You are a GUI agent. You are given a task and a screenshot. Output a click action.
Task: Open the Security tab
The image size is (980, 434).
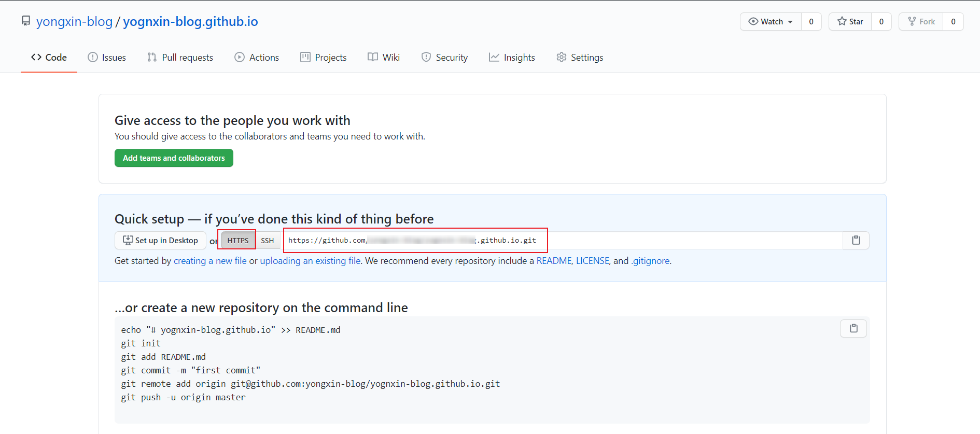pos(444,58)
